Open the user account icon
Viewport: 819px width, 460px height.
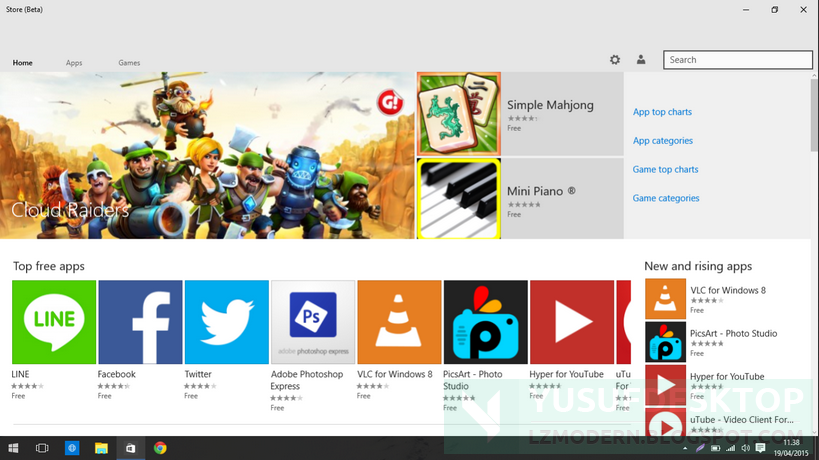(x=641, y=60)
